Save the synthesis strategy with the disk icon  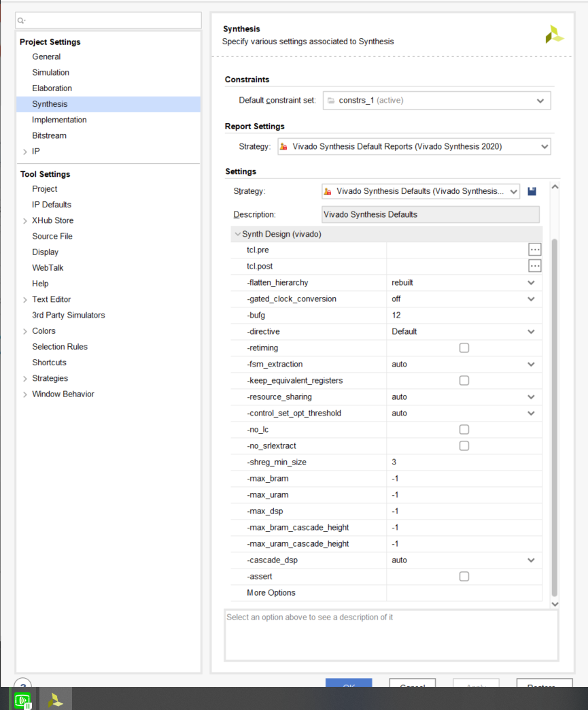click(x=532, y=192)
